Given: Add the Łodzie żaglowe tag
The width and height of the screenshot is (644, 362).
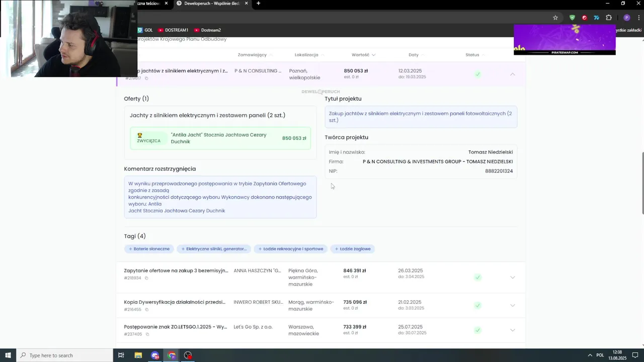Looking at the screenshot, I should [x=353, y=249].
